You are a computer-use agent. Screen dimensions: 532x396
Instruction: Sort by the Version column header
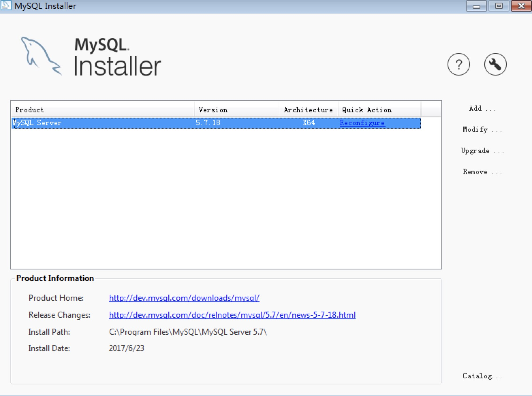237,110
